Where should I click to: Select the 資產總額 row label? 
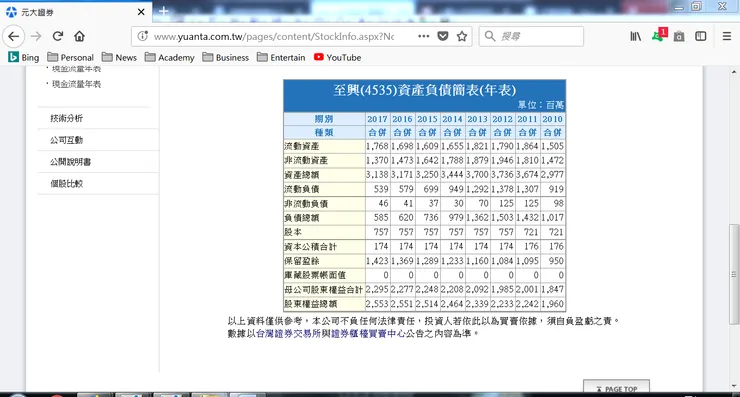(x=302, y=175)
